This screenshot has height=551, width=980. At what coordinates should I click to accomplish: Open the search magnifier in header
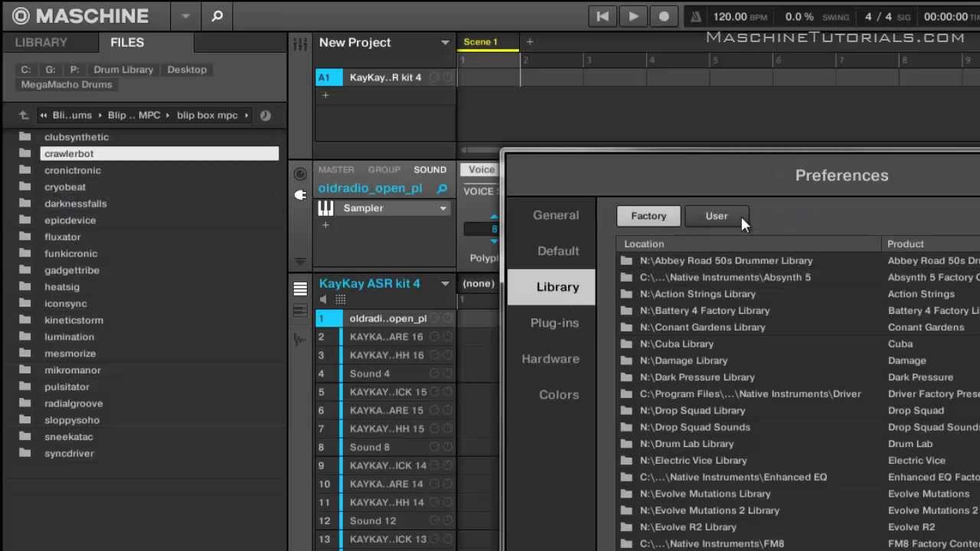[217, 15]
